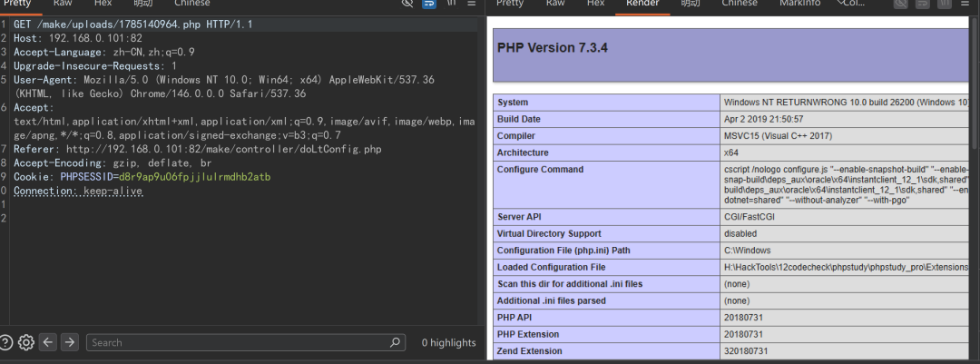
Task: Focus the Search input field
Action: point(246,342)
